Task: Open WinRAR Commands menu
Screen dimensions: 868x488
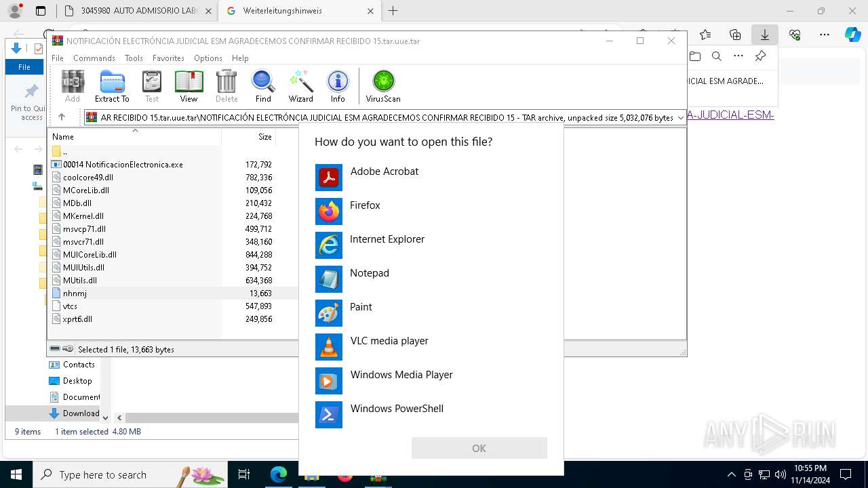Action: coord(94,58)
